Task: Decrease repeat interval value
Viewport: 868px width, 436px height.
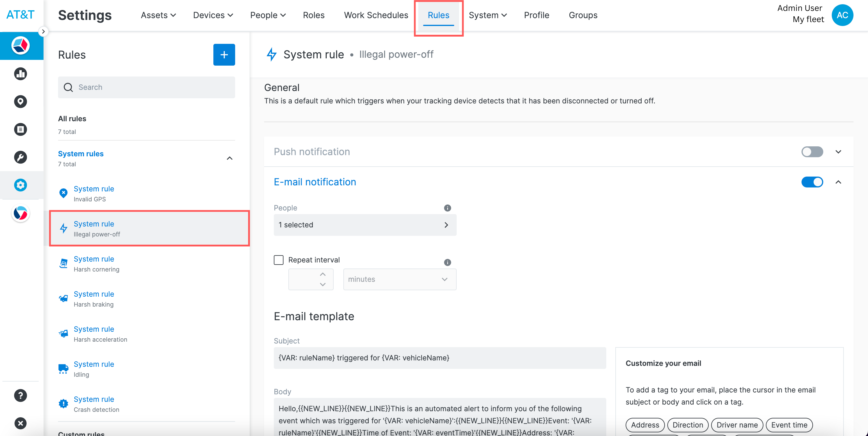Action: pyautogui.click(x=322, y=284)
